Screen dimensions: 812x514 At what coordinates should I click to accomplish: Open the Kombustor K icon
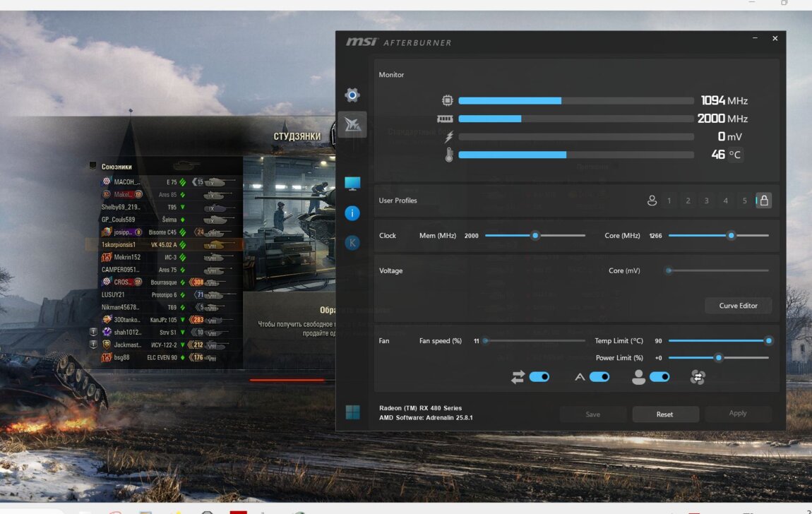click(352, 243)
